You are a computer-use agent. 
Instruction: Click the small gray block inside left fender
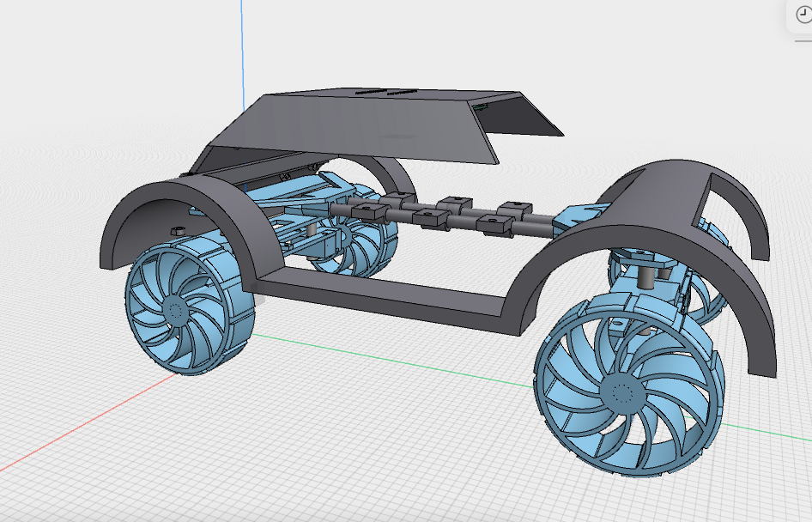pyautogui.click(x=179, y=229)
